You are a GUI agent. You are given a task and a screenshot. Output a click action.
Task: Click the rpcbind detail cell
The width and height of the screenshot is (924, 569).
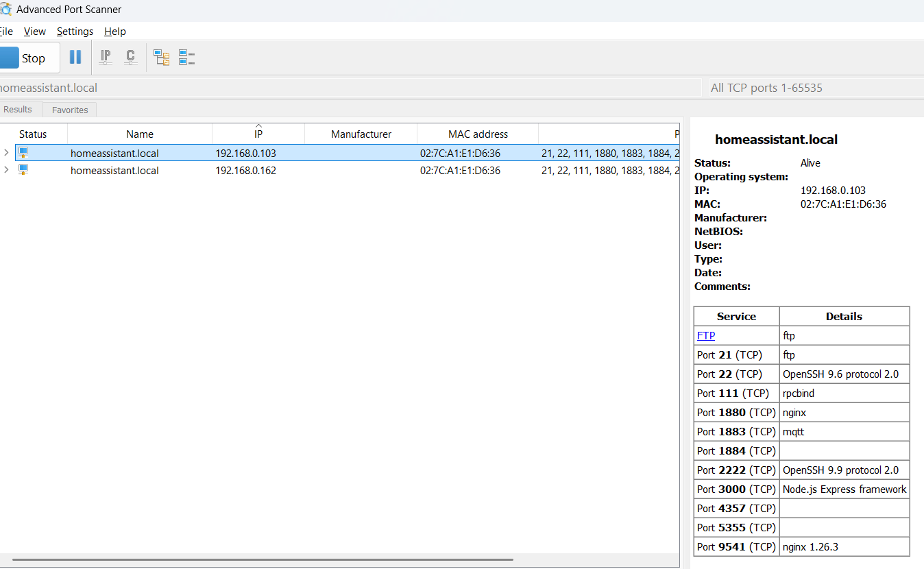(844, 394)
